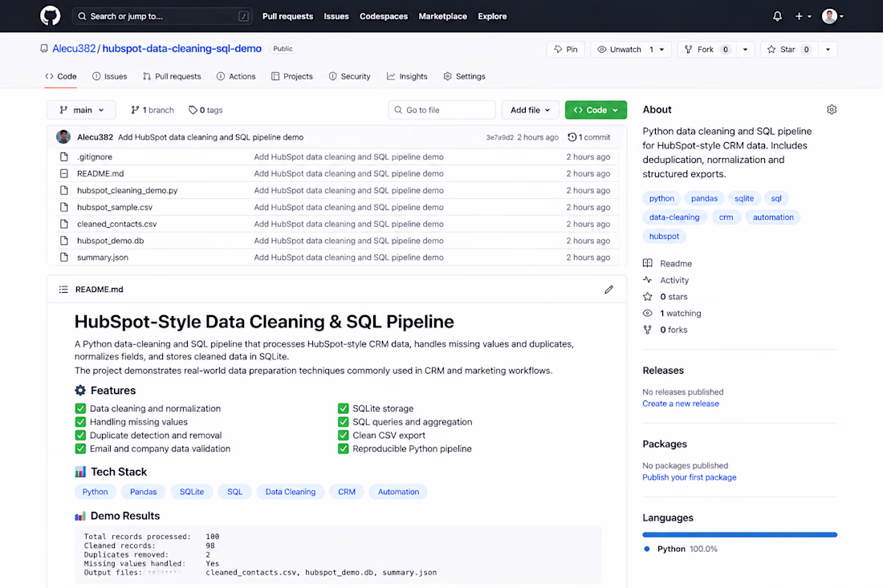Open the Insights tab
This screenshot has width=883, height=588.
point(407,76)
